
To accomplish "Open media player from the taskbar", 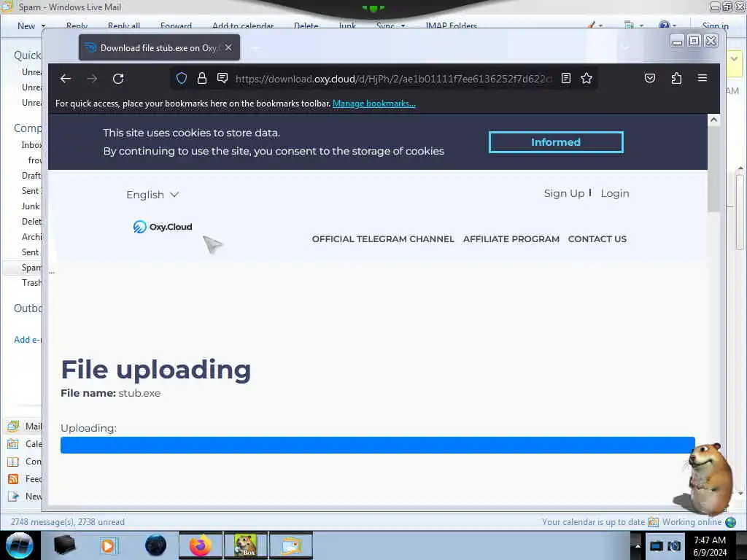I will [108, 545].
